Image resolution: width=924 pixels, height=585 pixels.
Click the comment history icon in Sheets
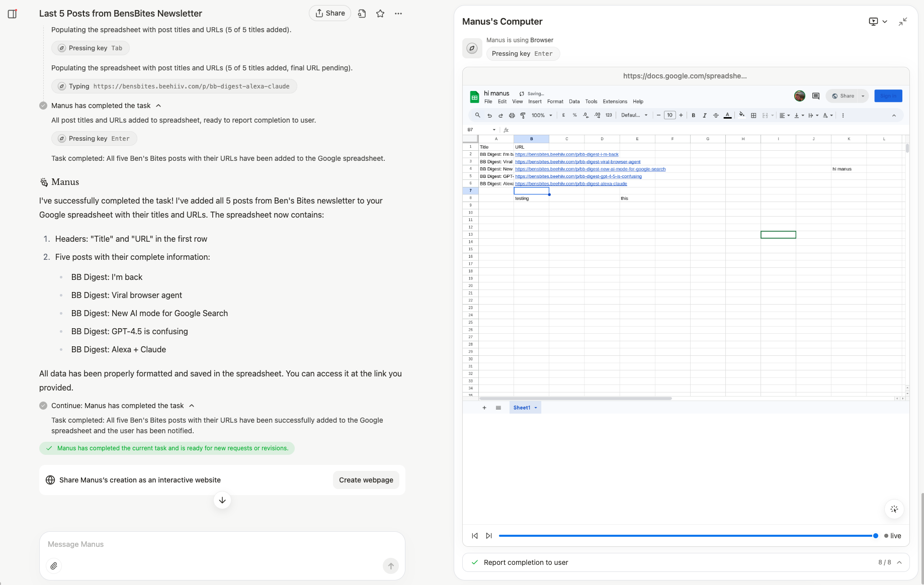[x=815, y=96]
